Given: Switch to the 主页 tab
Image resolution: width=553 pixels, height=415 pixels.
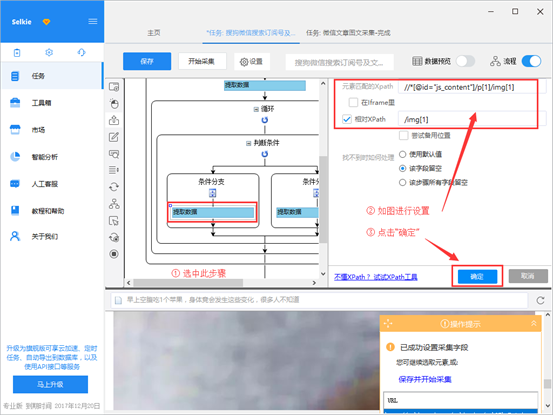Looking at the screenshot, I should tap(154, 33).
